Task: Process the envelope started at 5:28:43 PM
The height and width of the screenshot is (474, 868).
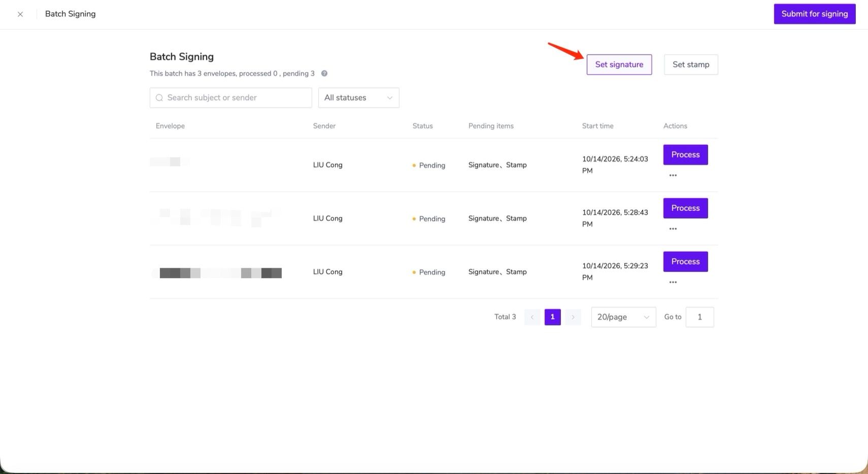Action: tap(685, 208)
